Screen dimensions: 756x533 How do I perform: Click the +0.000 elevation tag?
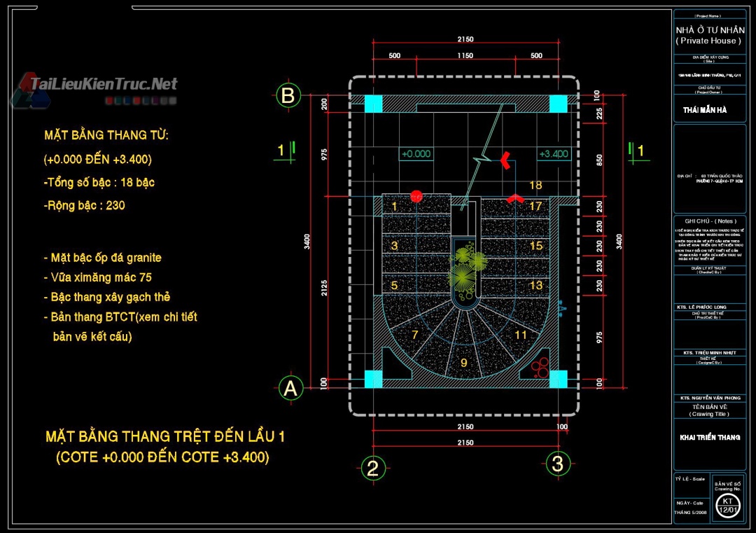(x=416, y=153)
